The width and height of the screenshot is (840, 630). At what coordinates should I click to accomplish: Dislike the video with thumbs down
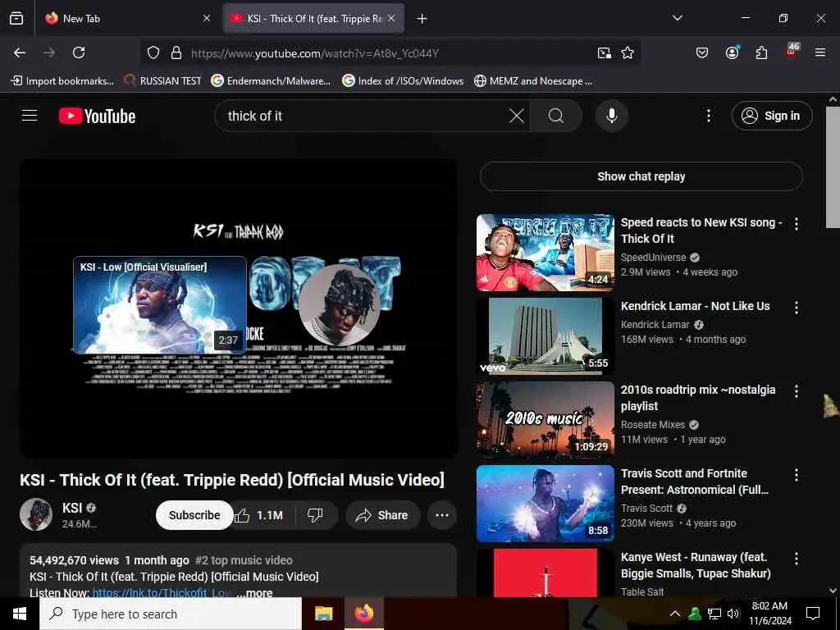coord(315,515)
